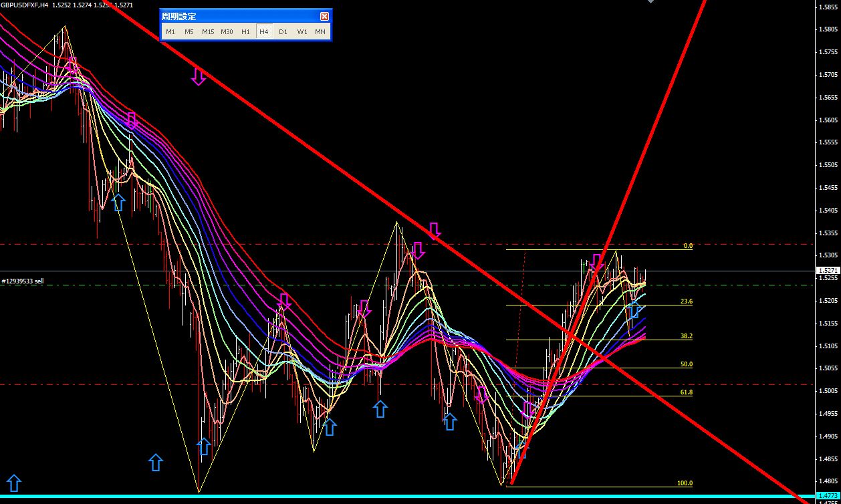The height and width of the screenshot is (504, 841).
Task: Click the 周期設定 panel title bar
Action: pyautogui.click(x=245, y=16)
